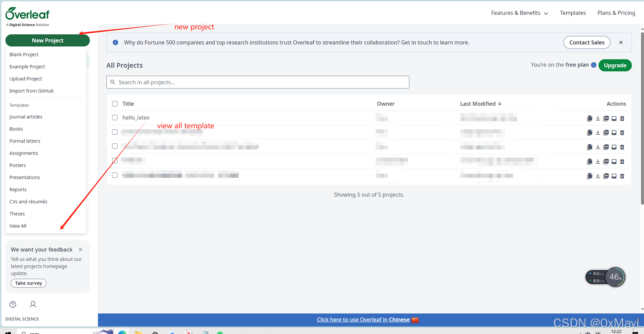Screen dimensions: 644x334
Task: Dismiss the Contact Sales banner
Action: pos(621,42)
